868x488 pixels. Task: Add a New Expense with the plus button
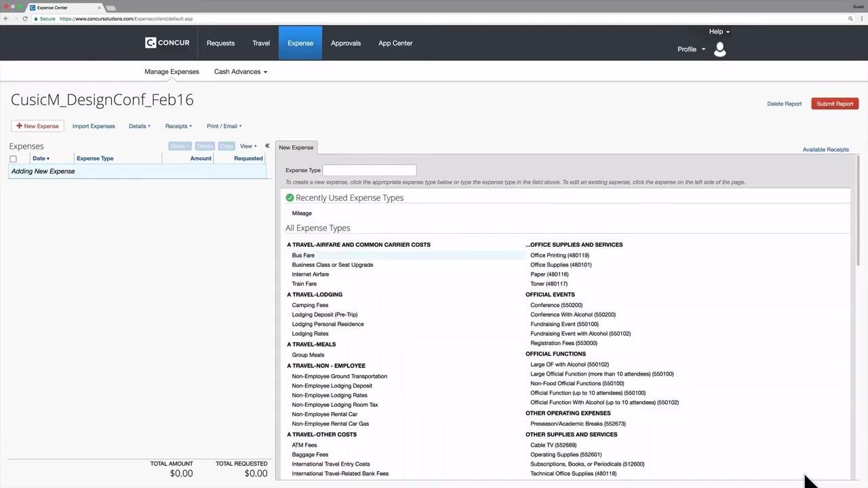(x=38, y=126)
